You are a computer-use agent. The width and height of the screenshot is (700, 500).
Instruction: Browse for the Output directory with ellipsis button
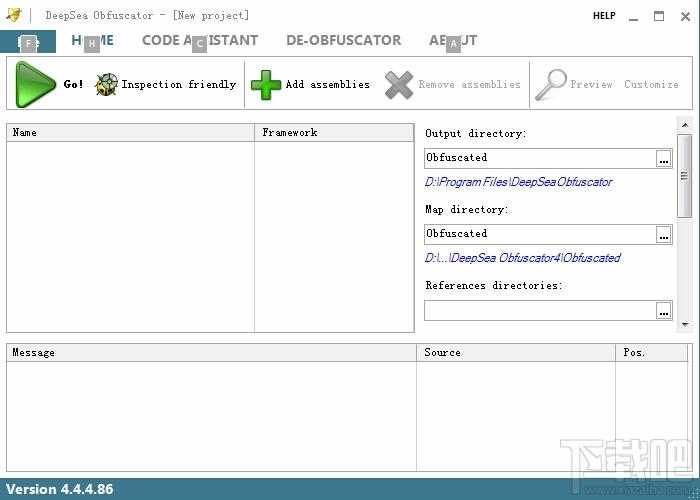(664, 158)
